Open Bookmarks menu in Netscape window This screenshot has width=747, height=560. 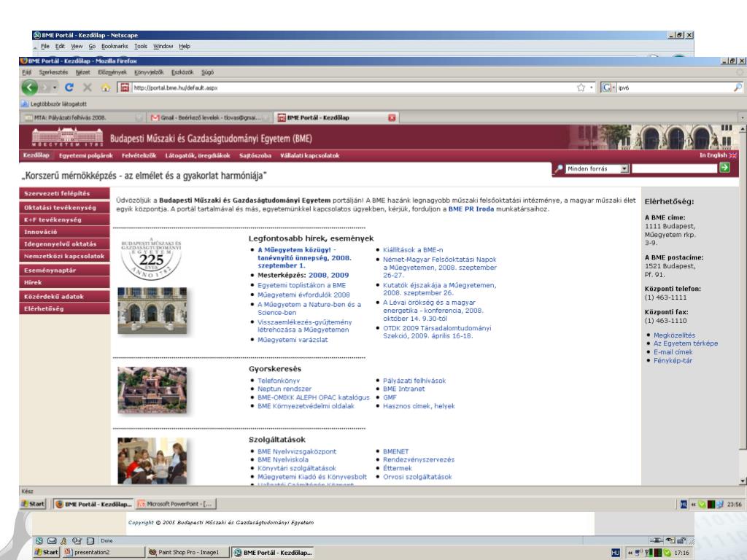(115, 46)
